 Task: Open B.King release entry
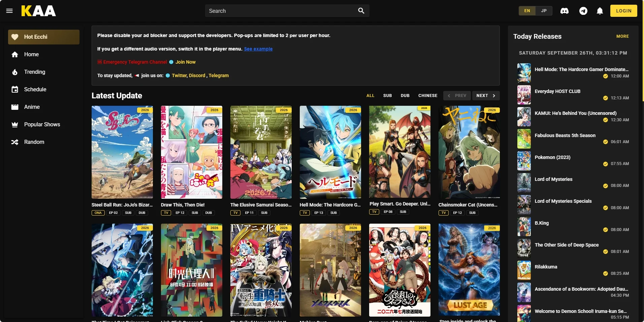click(x=573, y=226)
